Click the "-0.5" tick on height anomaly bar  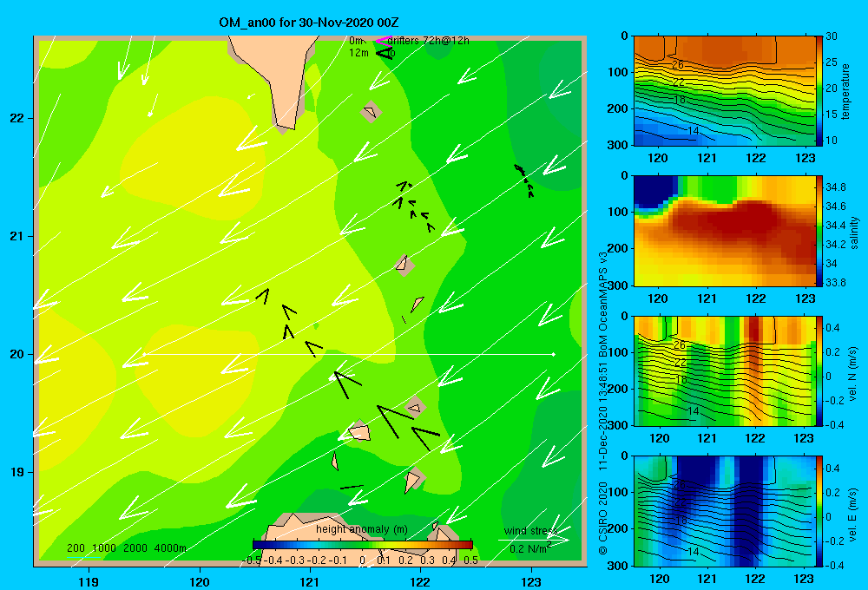[x=253, y=560]
